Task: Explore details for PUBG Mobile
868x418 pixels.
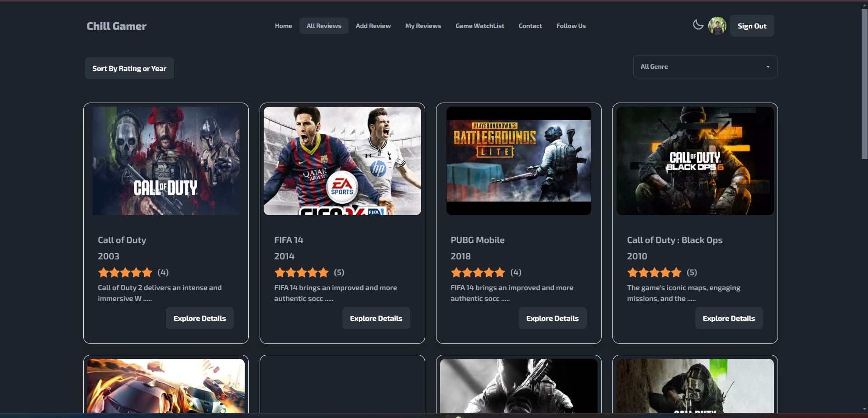Action: click(552, 318)
